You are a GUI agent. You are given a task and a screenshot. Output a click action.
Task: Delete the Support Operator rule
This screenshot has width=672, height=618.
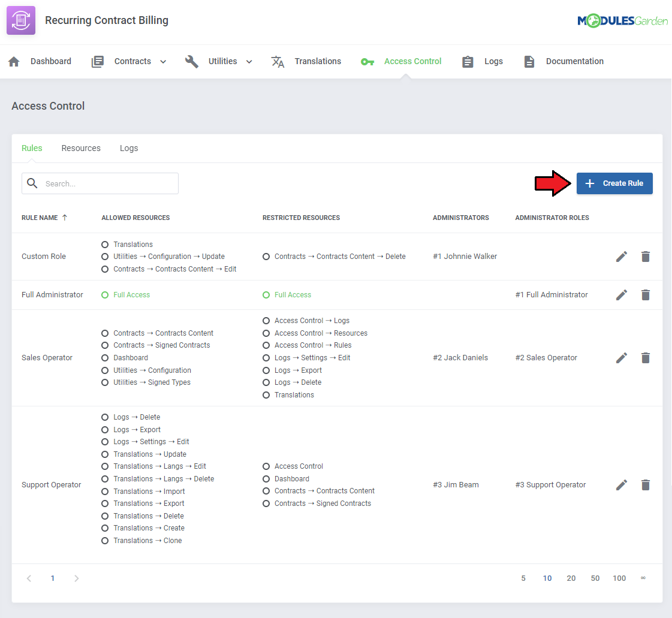pos(646,485)
